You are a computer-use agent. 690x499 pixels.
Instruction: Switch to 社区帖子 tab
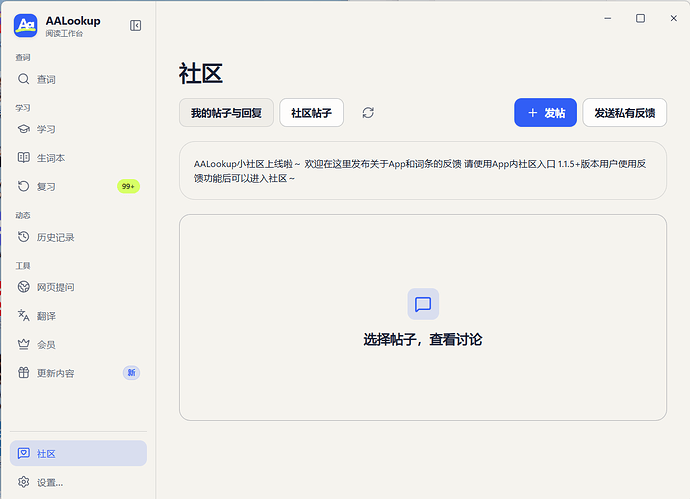[312, 113]
